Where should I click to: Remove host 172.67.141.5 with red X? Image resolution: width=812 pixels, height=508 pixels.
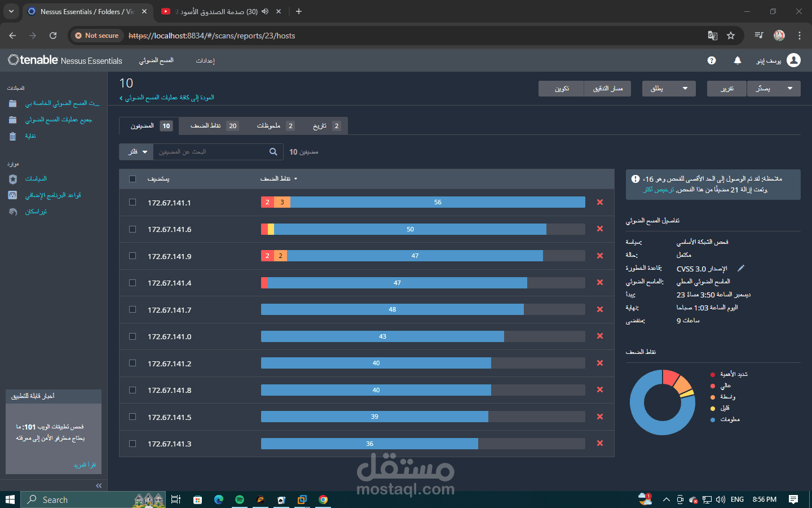(600, 417)
